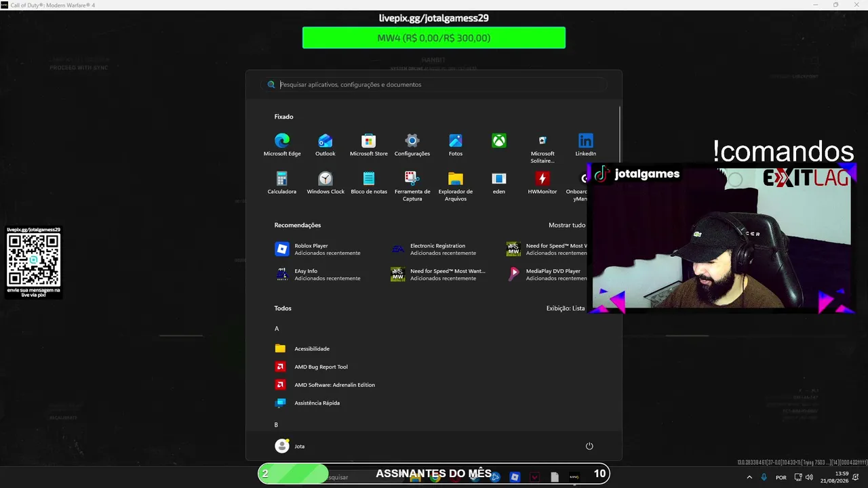Image resolution: width=868 pixels, height=488 pixels.
Task: Launch the eden pinned app
Action: (499, 182)
